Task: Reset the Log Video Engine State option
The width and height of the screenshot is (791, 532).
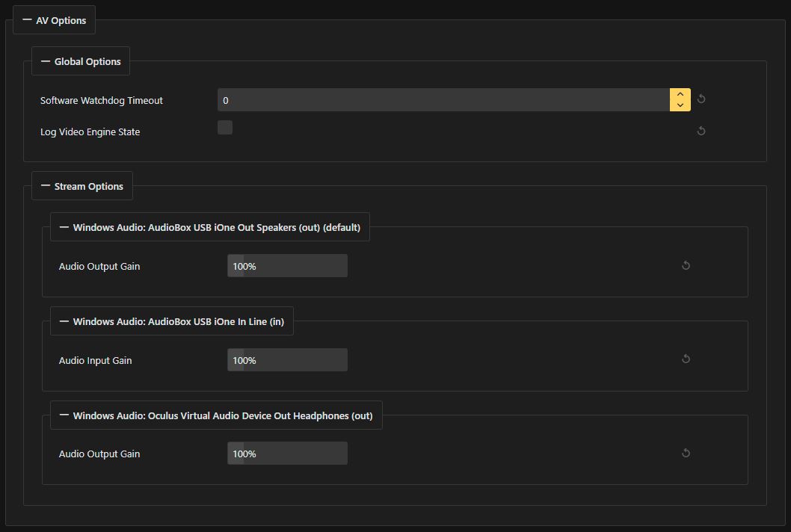Action: [701, 132]
